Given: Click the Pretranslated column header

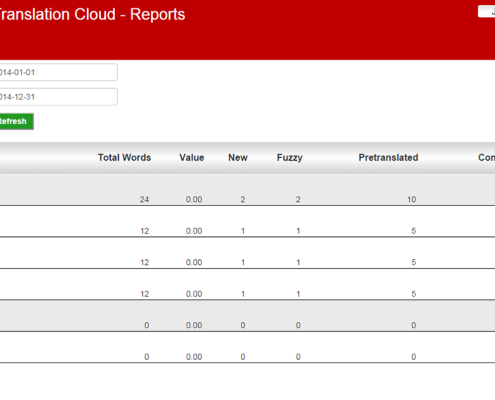Looking at the screenshot, I should click(x=388, y=158).
